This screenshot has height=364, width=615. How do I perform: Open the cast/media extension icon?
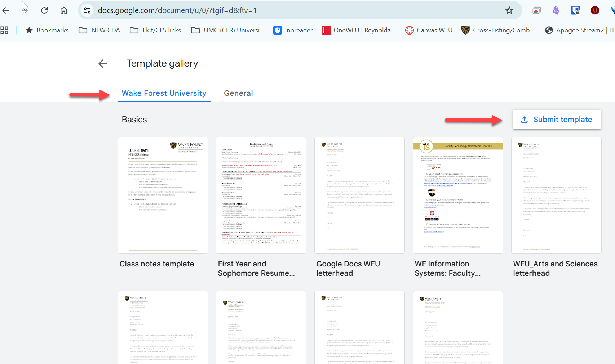[x=536, y=10]
